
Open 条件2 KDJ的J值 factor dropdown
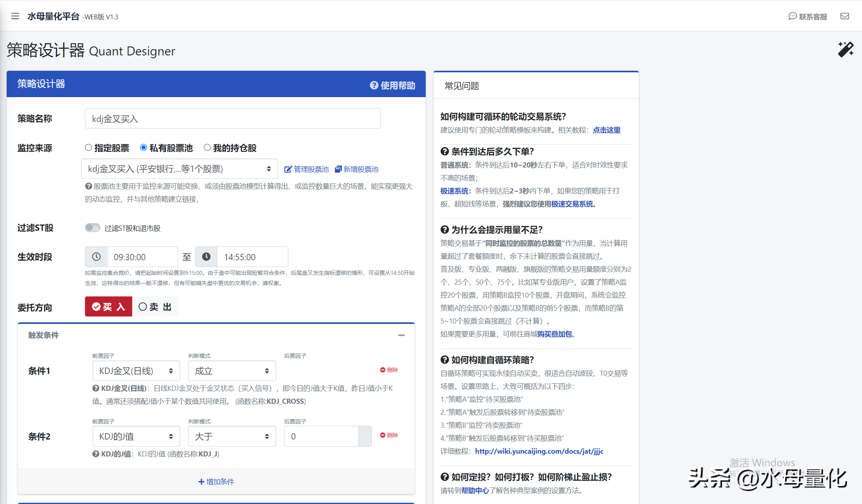tap(136, 436)
